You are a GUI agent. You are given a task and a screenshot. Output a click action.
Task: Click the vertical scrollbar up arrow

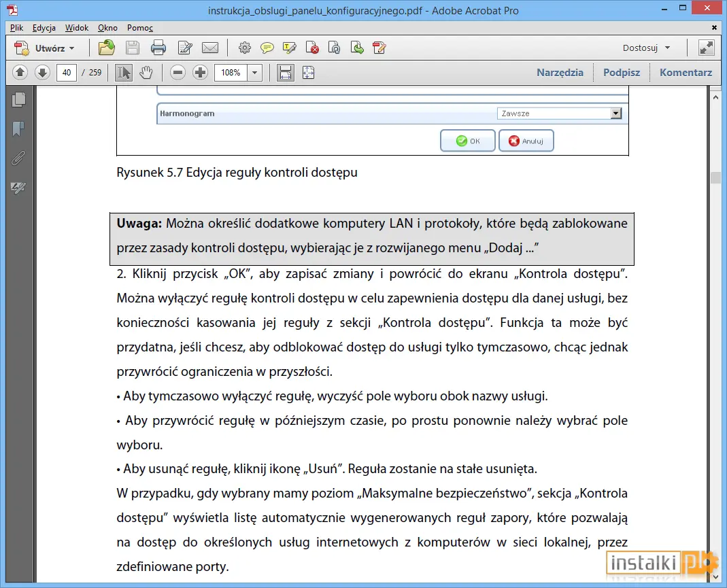(716, 98)
